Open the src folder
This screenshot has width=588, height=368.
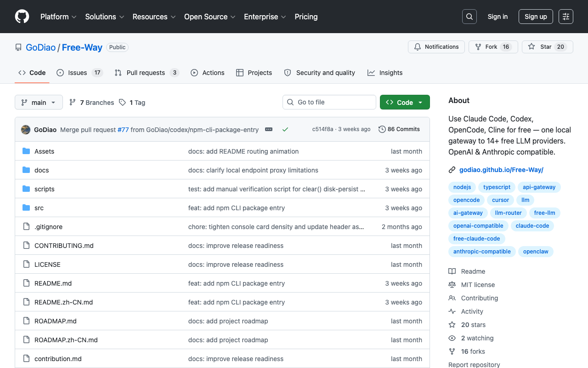coord(39,208)
